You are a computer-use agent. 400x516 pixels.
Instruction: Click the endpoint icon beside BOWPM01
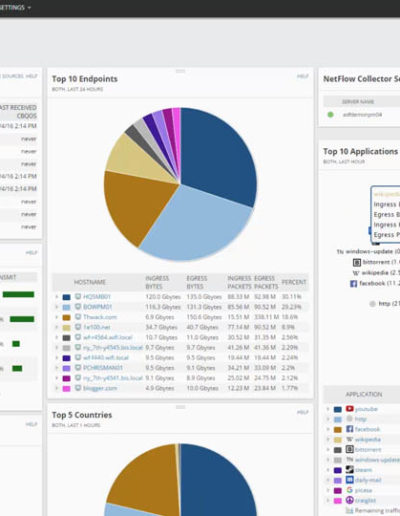click(x=78, y=307)
